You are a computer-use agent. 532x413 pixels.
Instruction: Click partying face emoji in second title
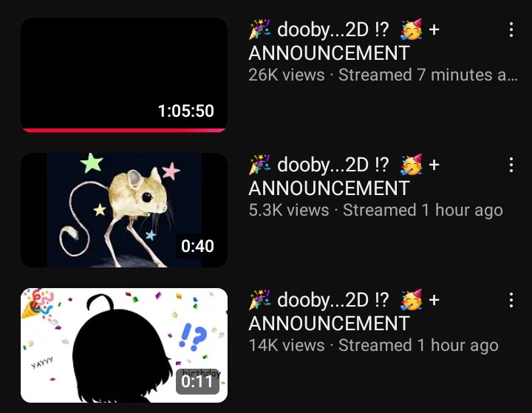pos(412,165)
